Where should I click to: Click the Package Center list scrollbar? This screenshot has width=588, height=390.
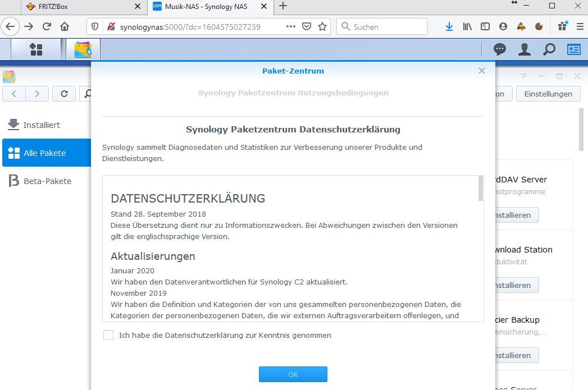(581, 129)
